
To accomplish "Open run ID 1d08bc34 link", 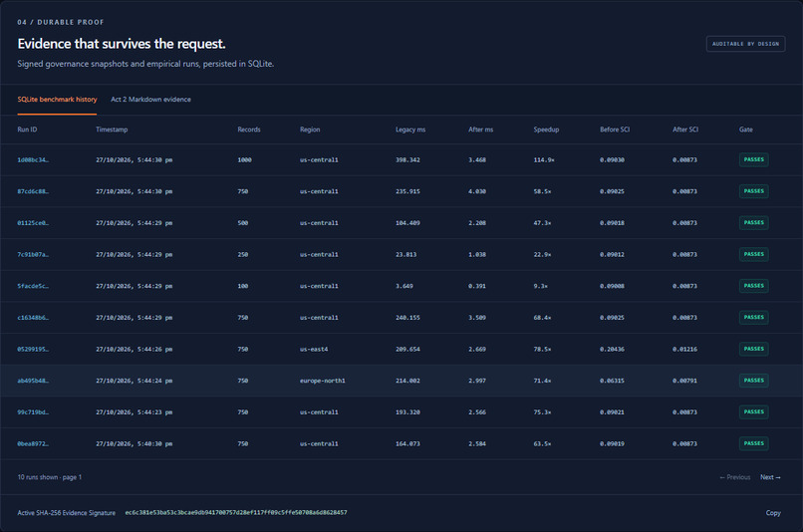I will 33,159.
